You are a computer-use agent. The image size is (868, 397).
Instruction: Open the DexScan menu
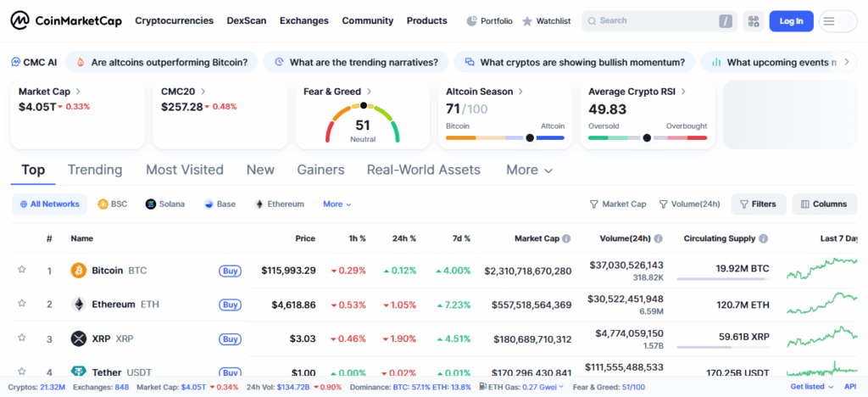(247, 21)
